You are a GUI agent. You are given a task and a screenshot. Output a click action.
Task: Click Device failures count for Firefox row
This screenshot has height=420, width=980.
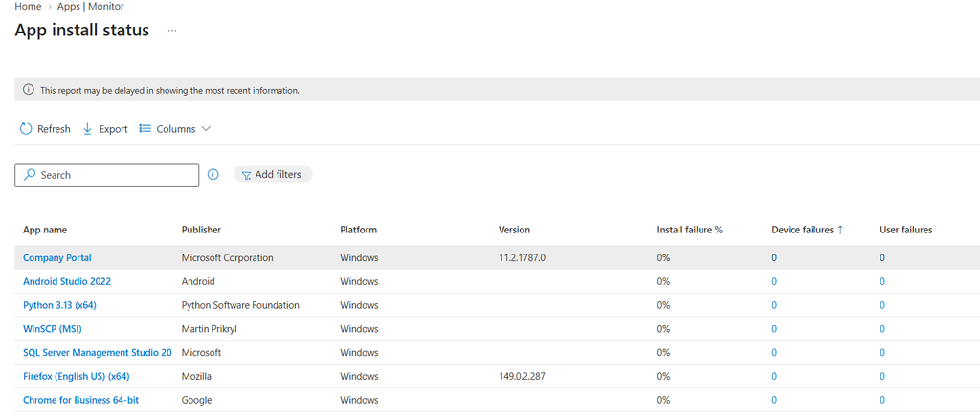click(x=774, y=376)
